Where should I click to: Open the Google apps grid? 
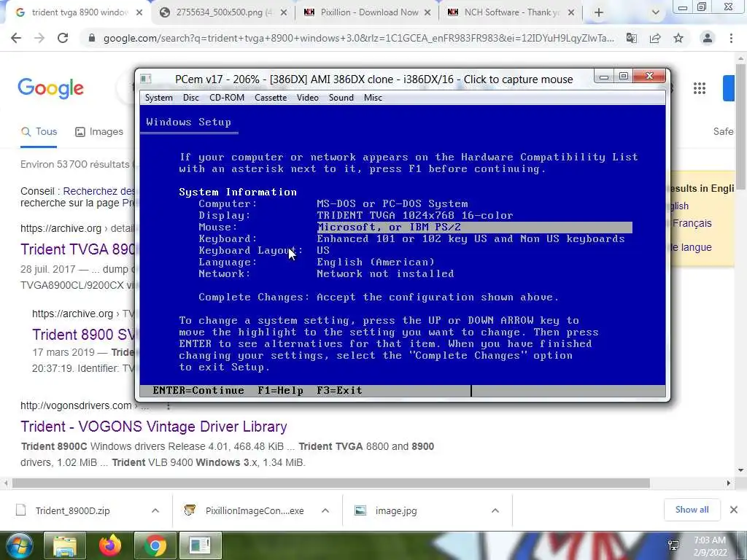pyautogui.click(x=700, y=88)
